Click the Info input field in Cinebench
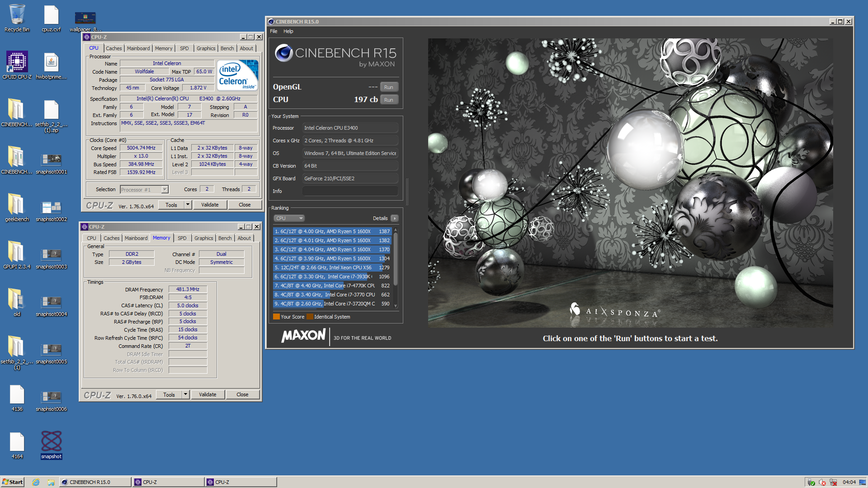The height and width of the screenshot is (488, 868). point(350,191)
